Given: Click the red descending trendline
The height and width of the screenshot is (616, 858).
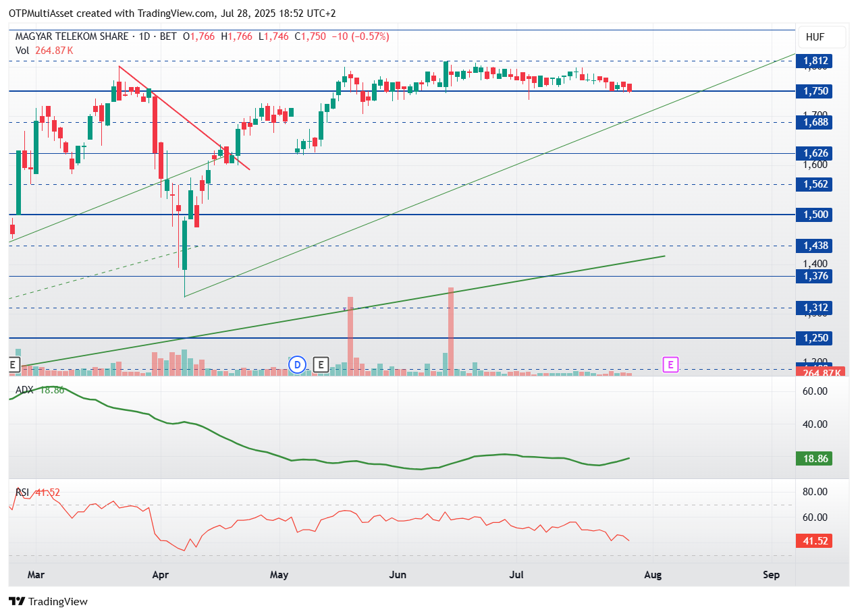Looking at the screenshot, I should pos(184,117).
